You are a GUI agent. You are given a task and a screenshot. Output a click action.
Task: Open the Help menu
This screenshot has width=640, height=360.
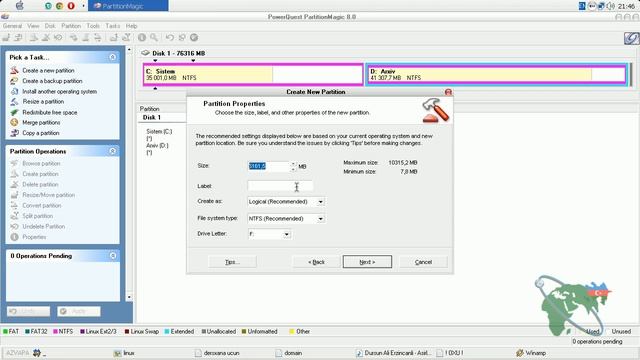131,26
